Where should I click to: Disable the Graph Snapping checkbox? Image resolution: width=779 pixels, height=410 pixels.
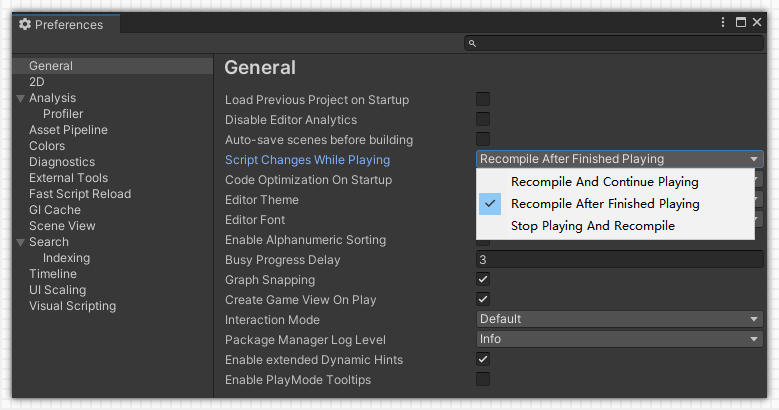(483, 279)
